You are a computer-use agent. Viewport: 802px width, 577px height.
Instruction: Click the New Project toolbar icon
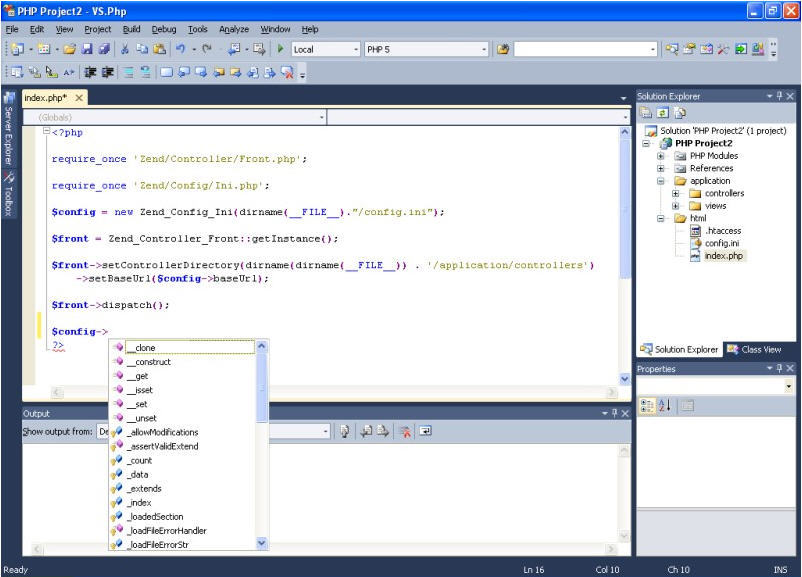[17, 49]
